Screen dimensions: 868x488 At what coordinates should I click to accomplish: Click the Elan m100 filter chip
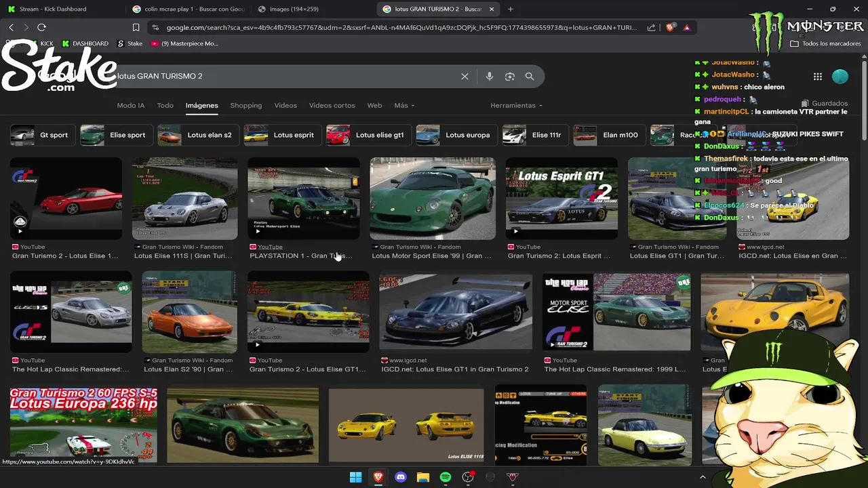608,135
